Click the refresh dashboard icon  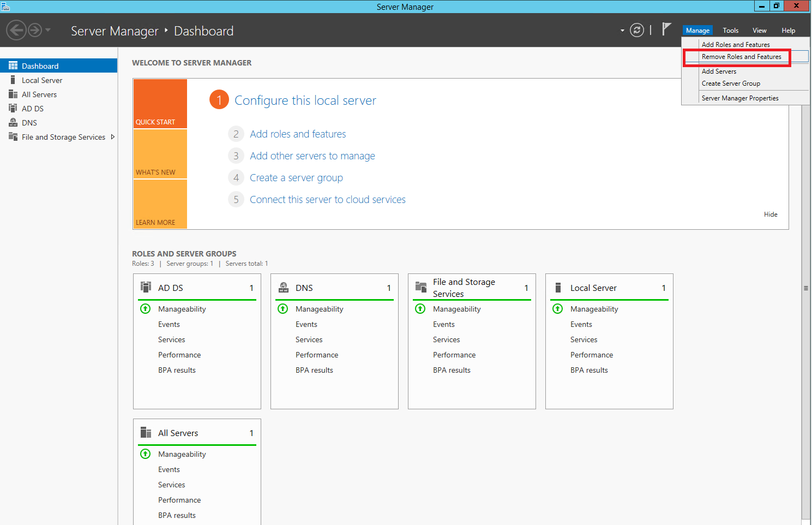click(x=637, y=30)
